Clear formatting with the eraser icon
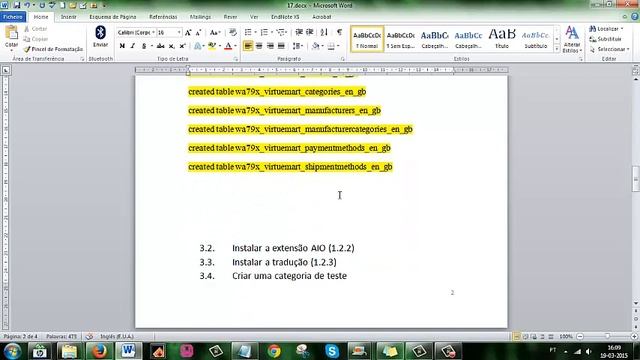Viewport: 640px width, 360px height. (233, 33)
